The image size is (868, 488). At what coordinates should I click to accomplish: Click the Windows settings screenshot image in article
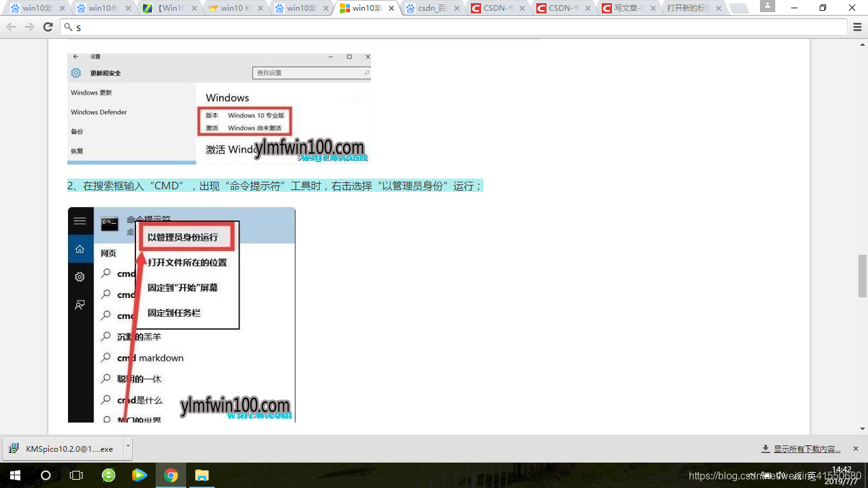click(x=219, y=109)
